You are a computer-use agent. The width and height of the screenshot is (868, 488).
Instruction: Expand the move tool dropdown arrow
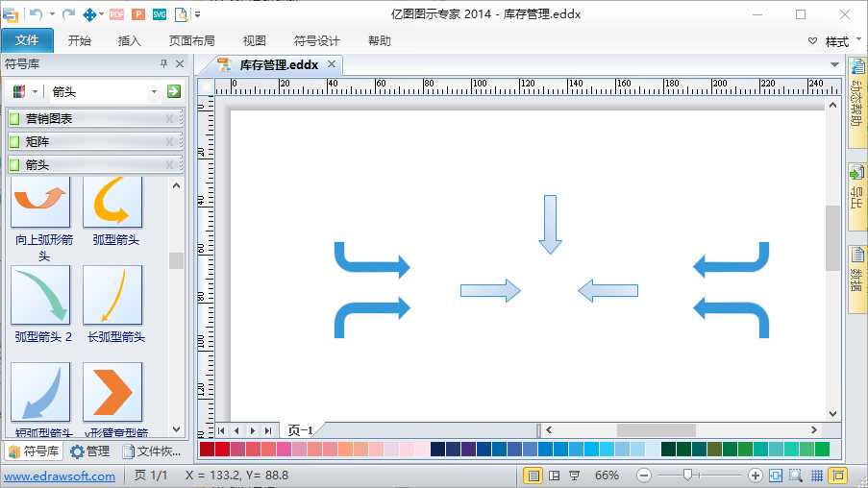pyautogui.click(x=102, y=14)
